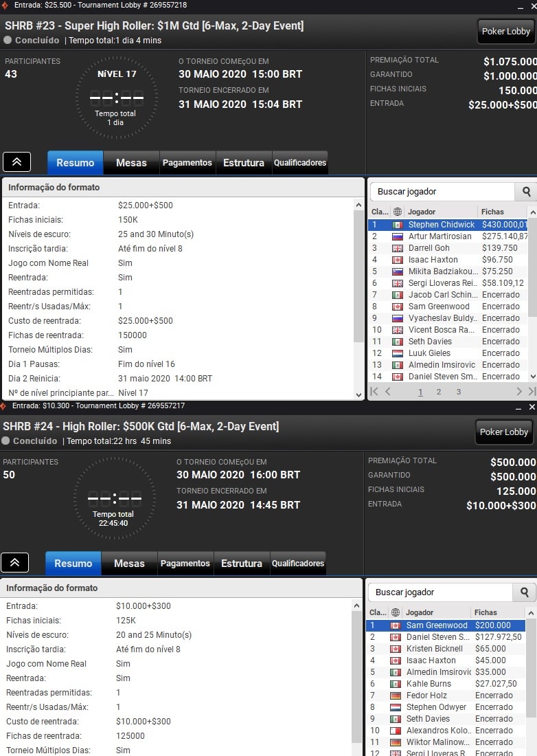
Task: Click UK flag beside Darrell Goh
Action: click(x=398, y=248)
